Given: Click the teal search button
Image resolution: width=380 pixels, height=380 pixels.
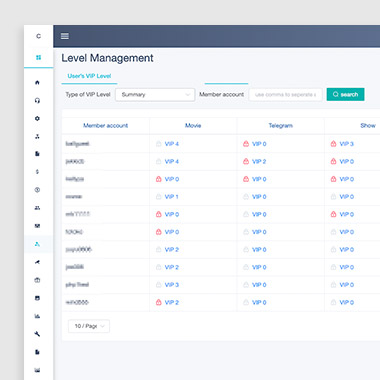Looking at the screenshot, I should coord(345,94).
